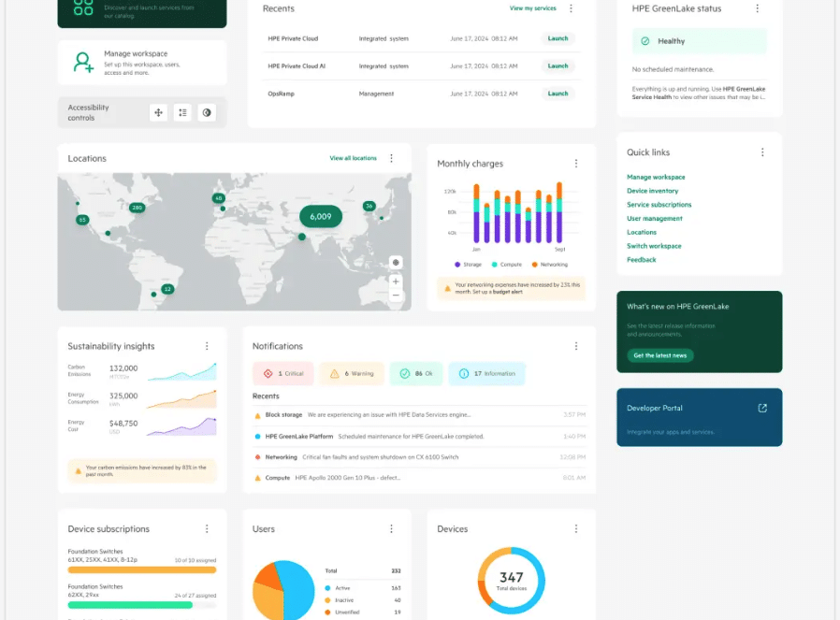Click the Information notification info icon
The height and width of the screenshot is (620, 840).
pos(464,374)
